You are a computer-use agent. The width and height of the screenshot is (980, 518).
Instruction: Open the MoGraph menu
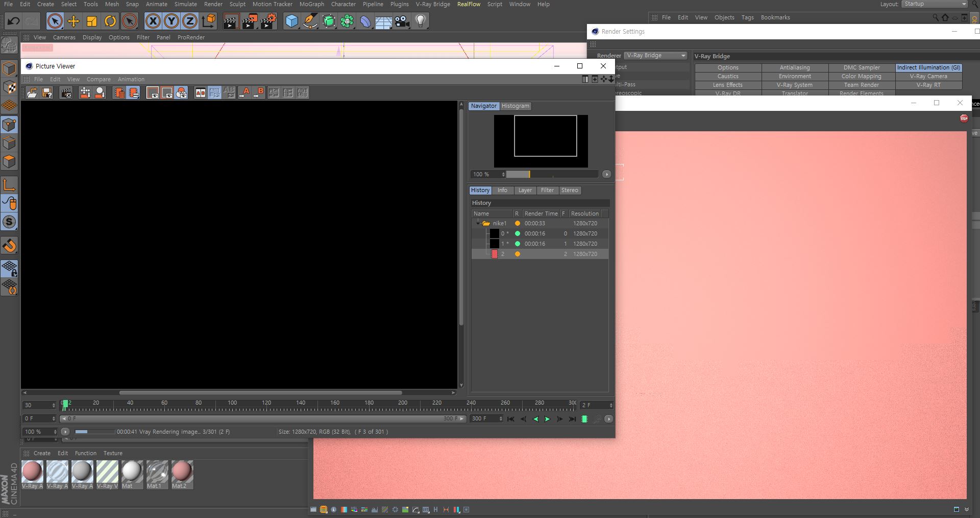pyautogui.click(x=312, y=4)
